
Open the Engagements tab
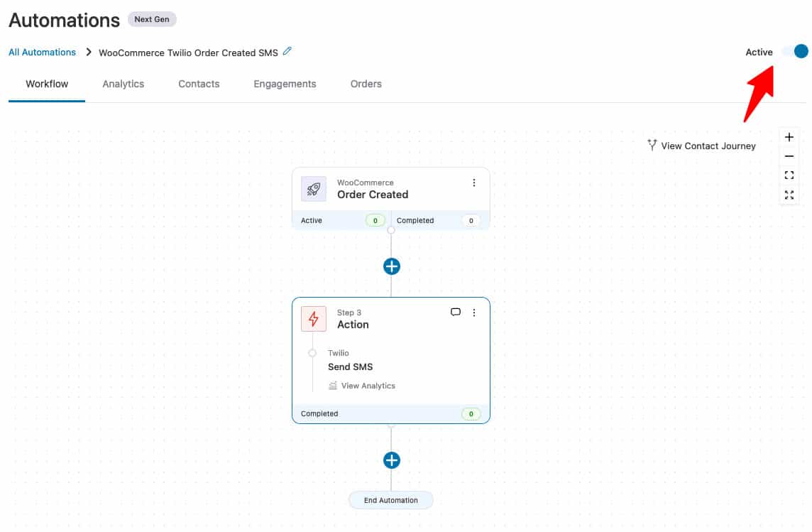pos(285,84)
